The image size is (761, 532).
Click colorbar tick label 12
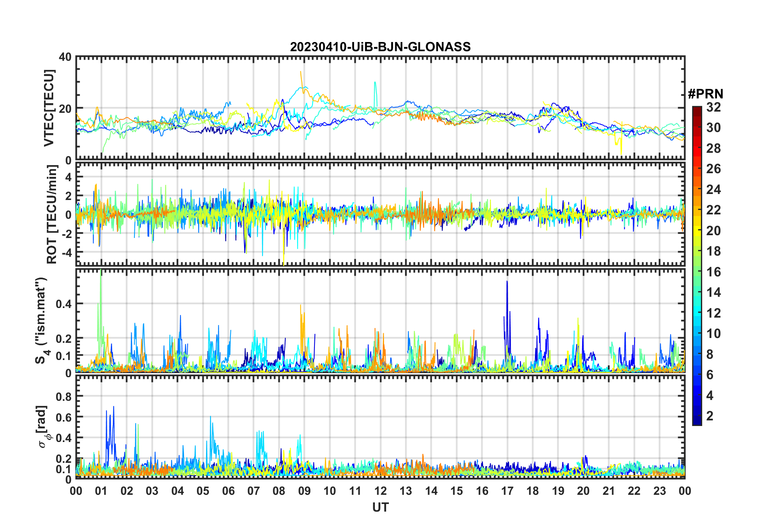coord(713,313)
